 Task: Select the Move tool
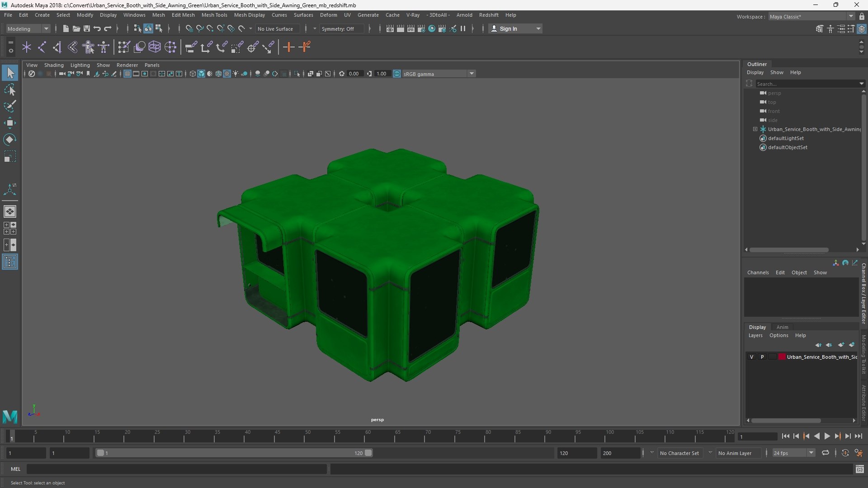10,123
